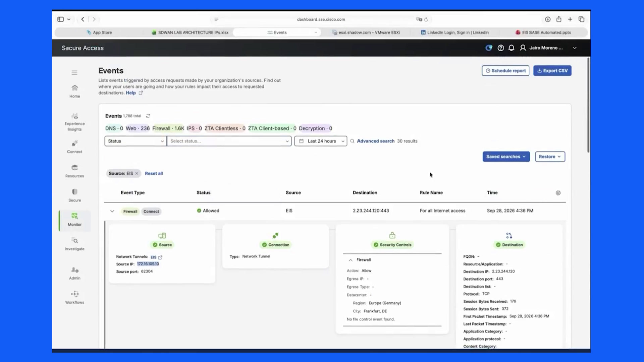
Task: Open the Saved searches dropdown
Action: [x=506, y=157]
